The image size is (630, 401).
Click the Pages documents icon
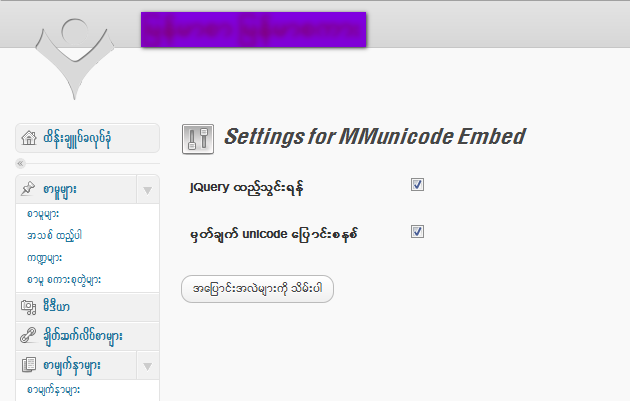tap(29, 365)
